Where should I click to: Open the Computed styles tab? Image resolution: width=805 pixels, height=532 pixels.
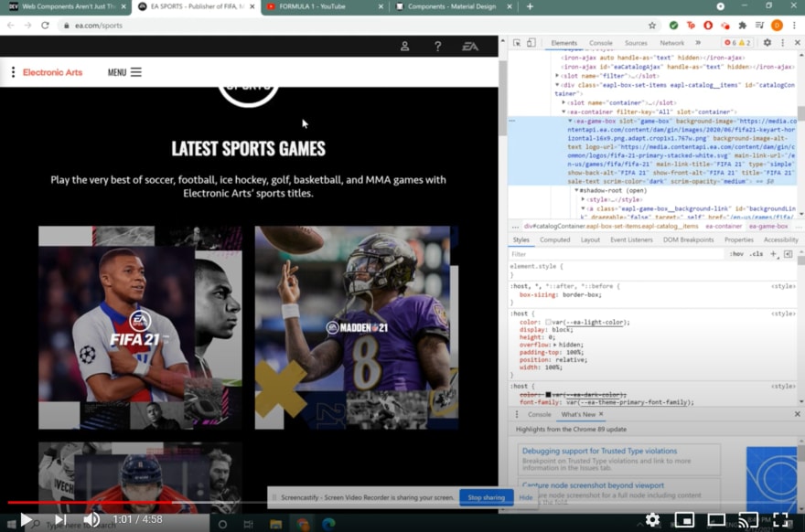click(554, 240)
